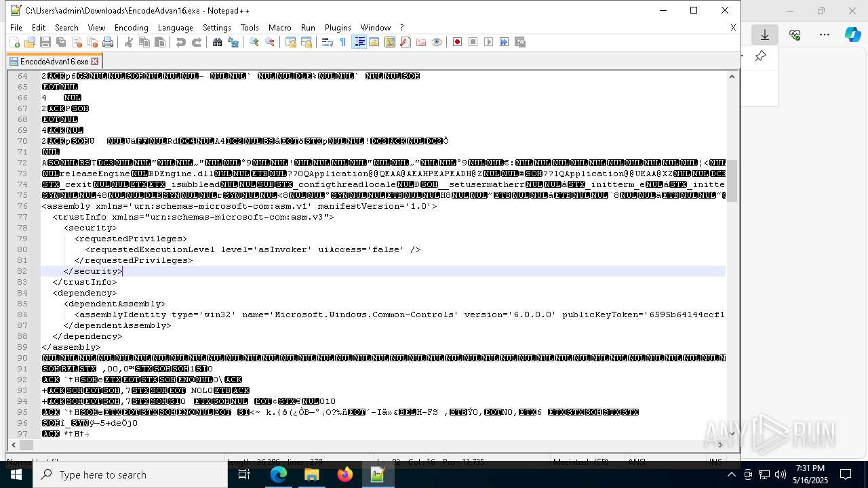Toggle file monitoring eye icon

tap(437, 42)
